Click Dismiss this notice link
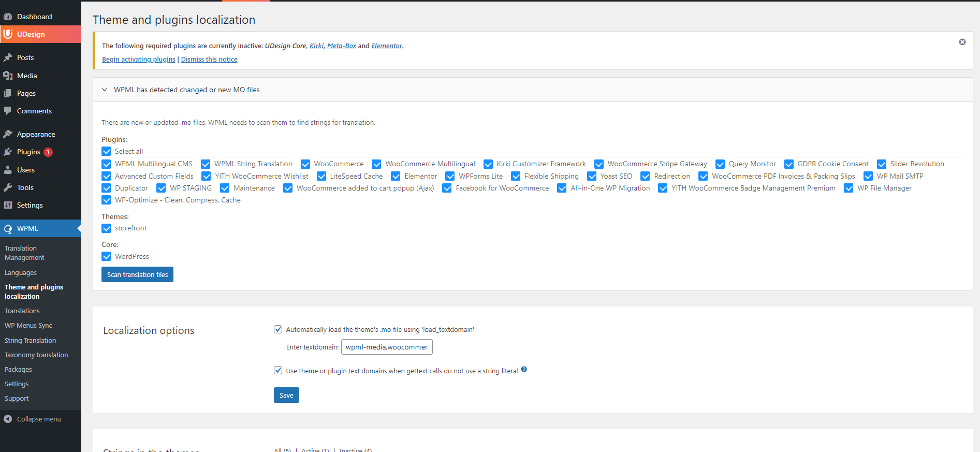Screen dimensions: 980x452 209,60
